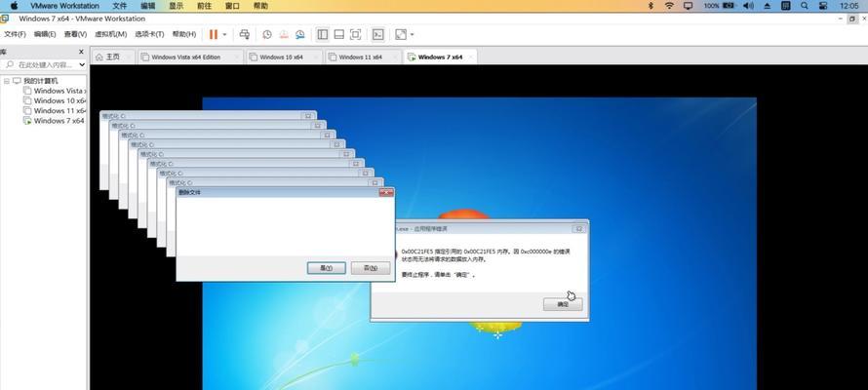Collapse the 我的计算机 tree node
This screenshot has height=390, width=868.
tap(6, 81)
